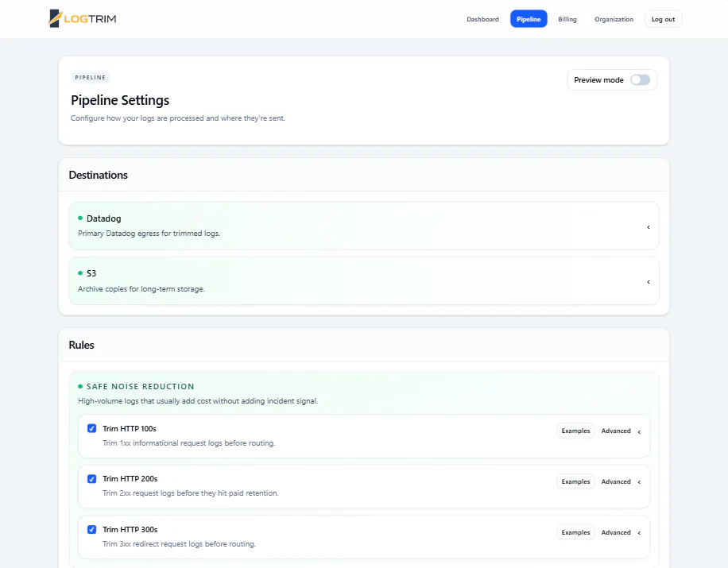The image size is (728, 568).
Task: Click the Rules section heading
Action: [81, 345]
